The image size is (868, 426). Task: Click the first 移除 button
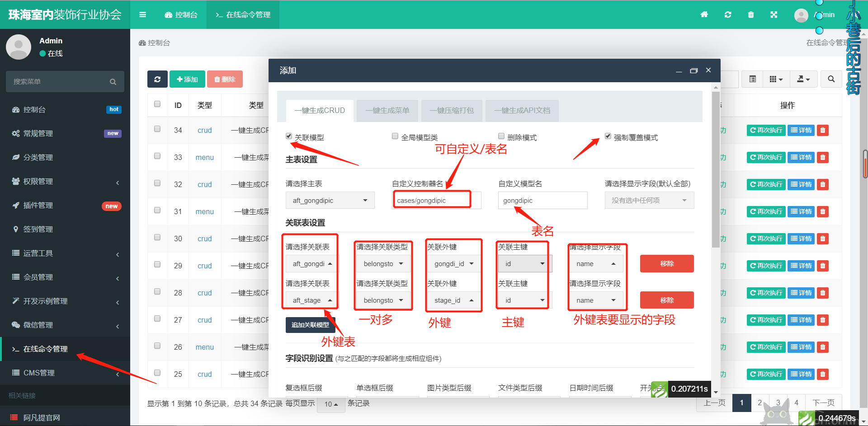(x=666, y=263)
